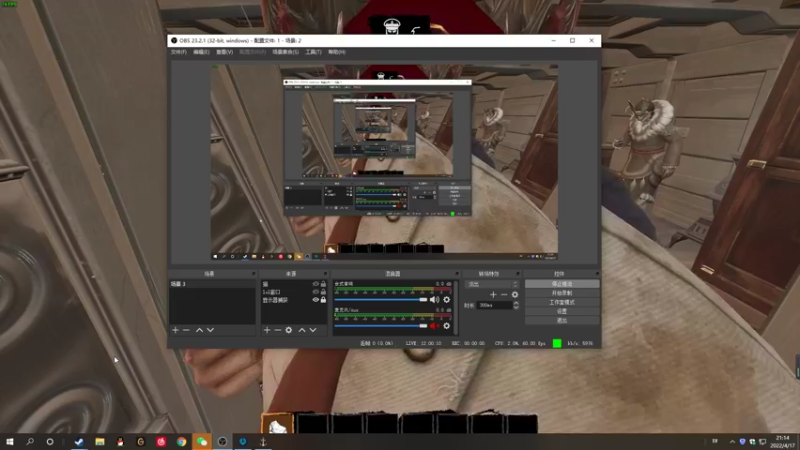The image size is (800, 450).
Task: Remove scene transition with minus icon
Action: 504,294
